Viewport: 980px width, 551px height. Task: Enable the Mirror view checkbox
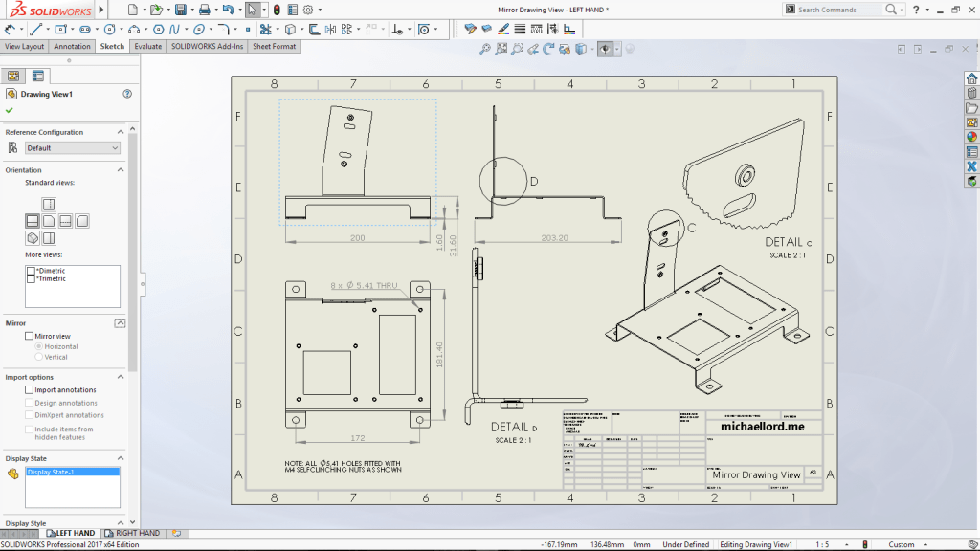point(29,336)
